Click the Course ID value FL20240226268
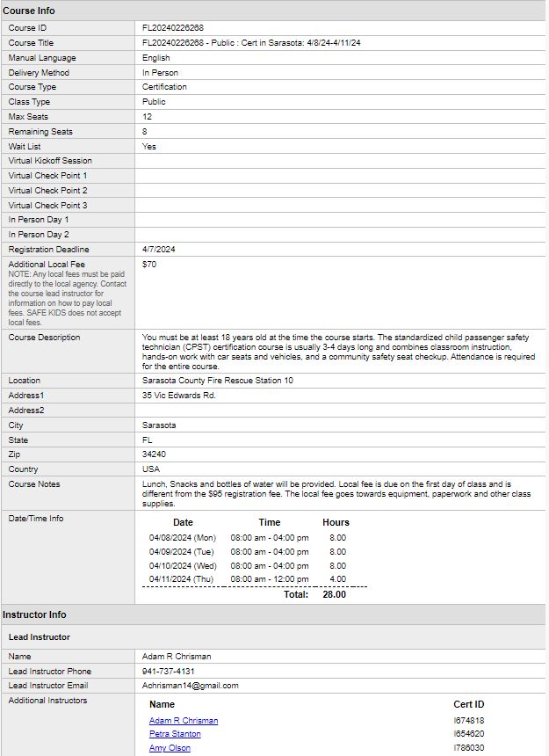Image resolution: width=549 pixels, height=756 pixels. [173, 28]
